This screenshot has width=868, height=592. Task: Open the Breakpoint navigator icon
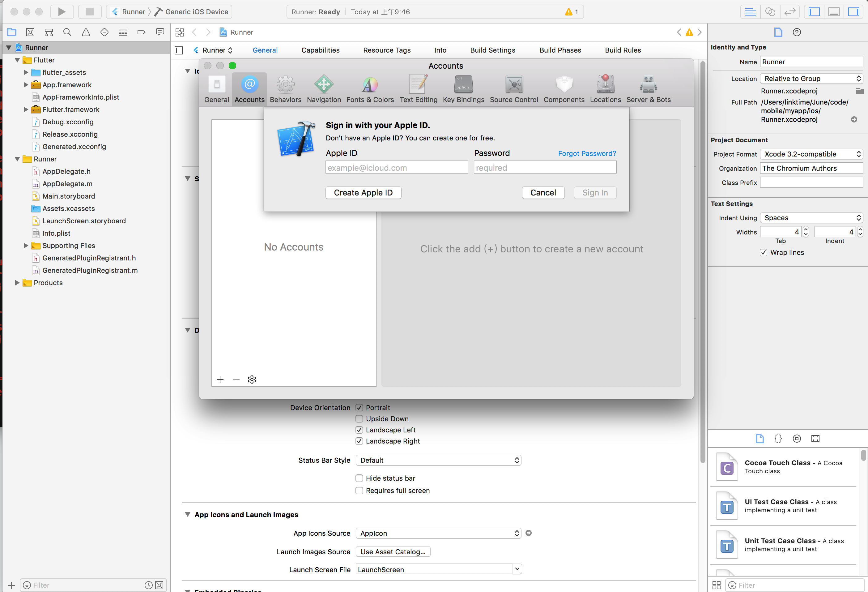coord(141,32)
